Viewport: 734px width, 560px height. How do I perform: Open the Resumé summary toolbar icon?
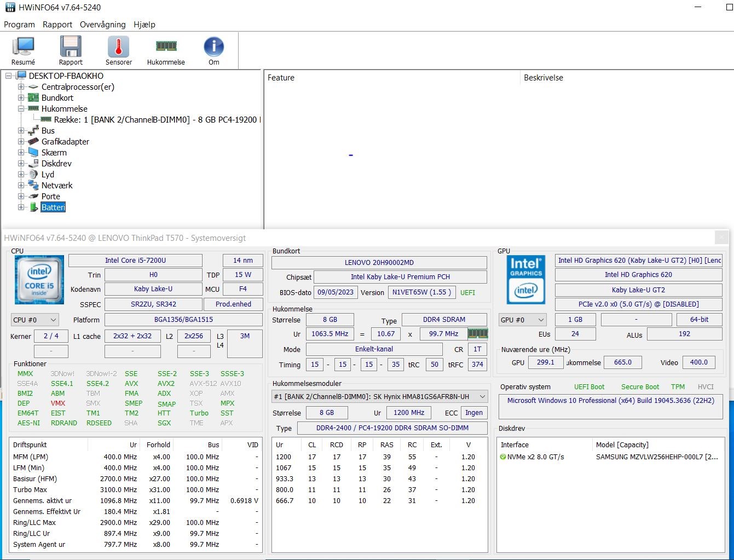pyautogui.click(x=23, y=47)
